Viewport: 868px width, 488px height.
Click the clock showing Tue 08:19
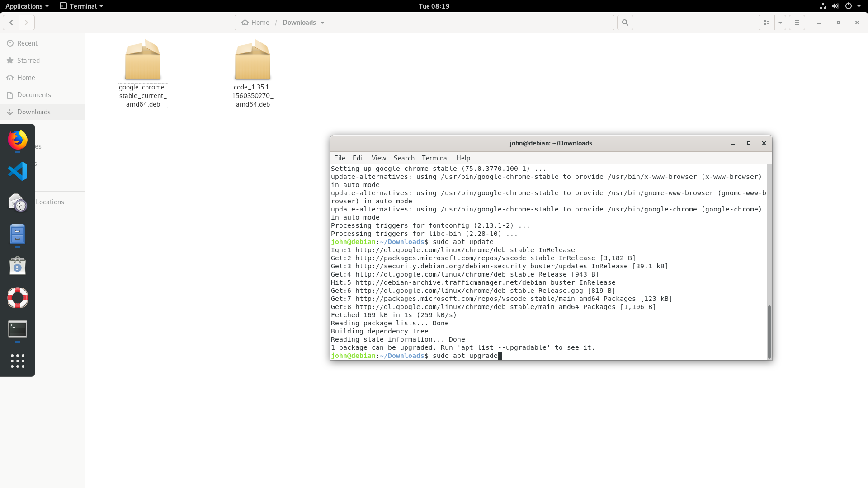[434, 6]
